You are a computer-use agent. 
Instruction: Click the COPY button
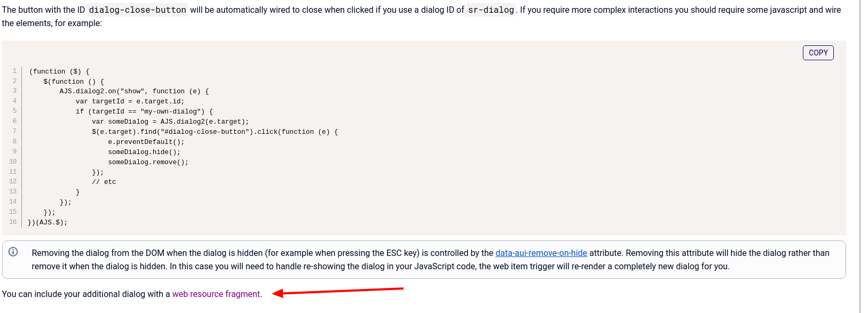(818, 52)
